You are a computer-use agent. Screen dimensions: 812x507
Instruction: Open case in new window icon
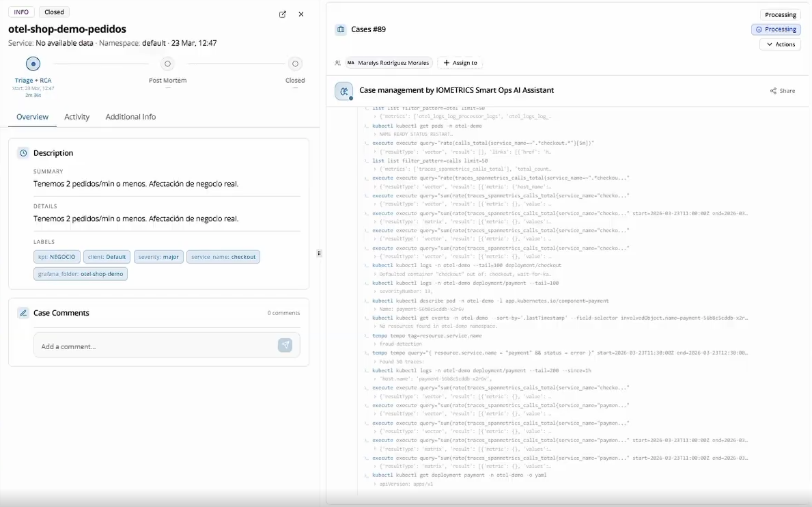point(283,14)
